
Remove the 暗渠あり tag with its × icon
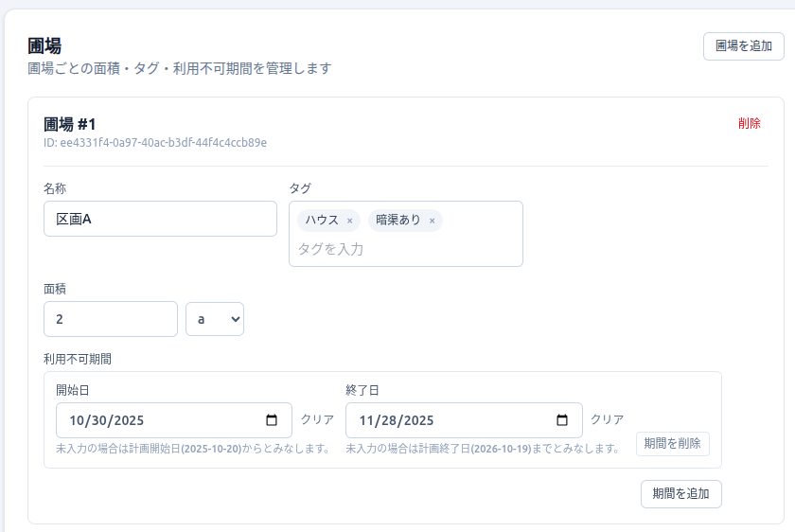coord(432,221)
